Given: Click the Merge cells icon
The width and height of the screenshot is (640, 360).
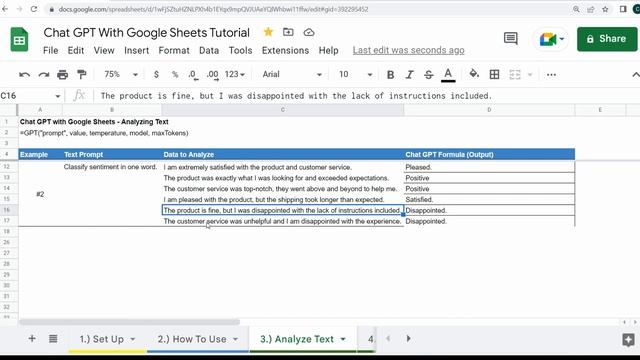Looking at the screenshot, I should pyautogui.click(x=515, y=74).
